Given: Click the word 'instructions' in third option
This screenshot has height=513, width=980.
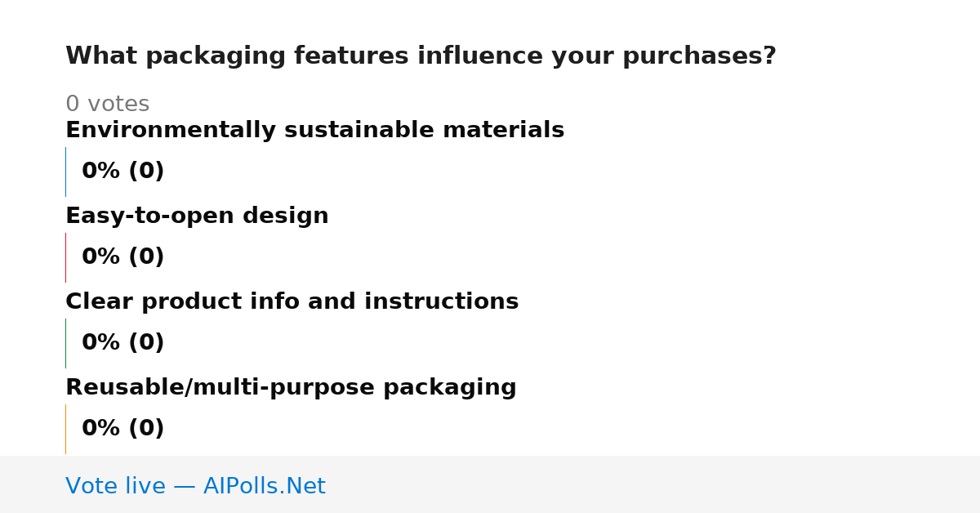Looking at the screenshot, I should coord(441,302).
